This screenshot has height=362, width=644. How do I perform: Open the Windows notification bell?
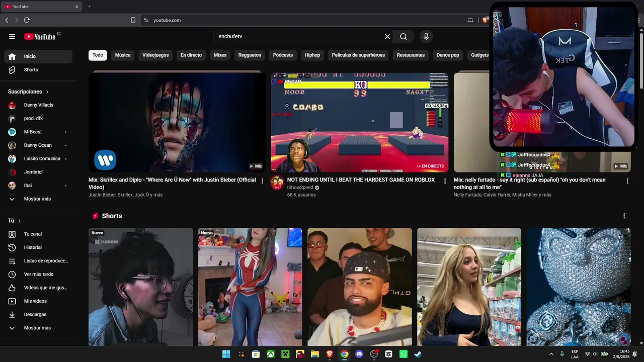coord(635,354)
